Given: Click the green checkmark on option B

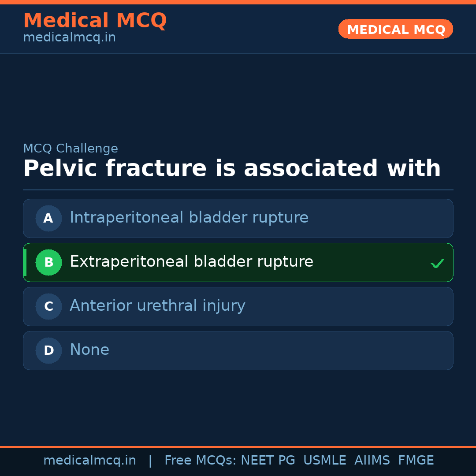Looking at the screenshot, I should 437,263.
